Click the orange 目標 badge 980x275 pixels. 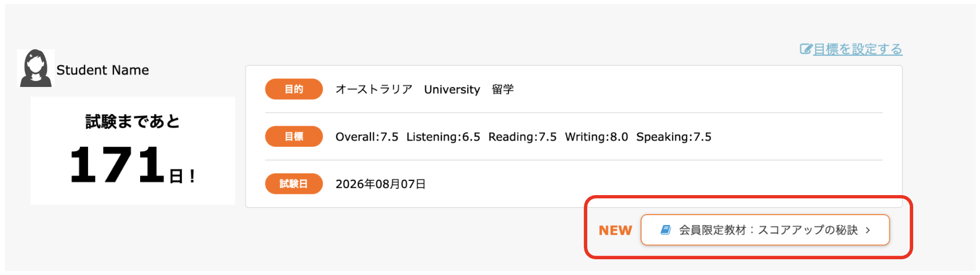(294, 136)
